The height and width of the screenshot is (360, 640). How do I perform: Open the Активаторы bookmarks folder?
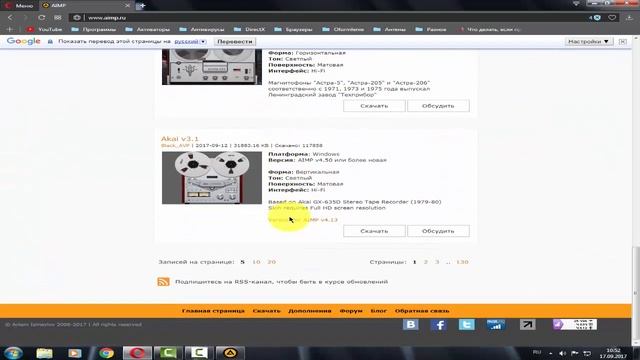click(x=148, y=29)
